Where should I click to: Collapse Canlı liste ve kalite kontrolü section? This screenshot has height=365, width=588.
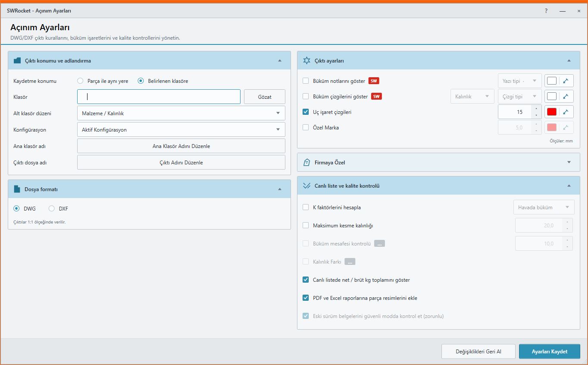(x=569, y=186)
